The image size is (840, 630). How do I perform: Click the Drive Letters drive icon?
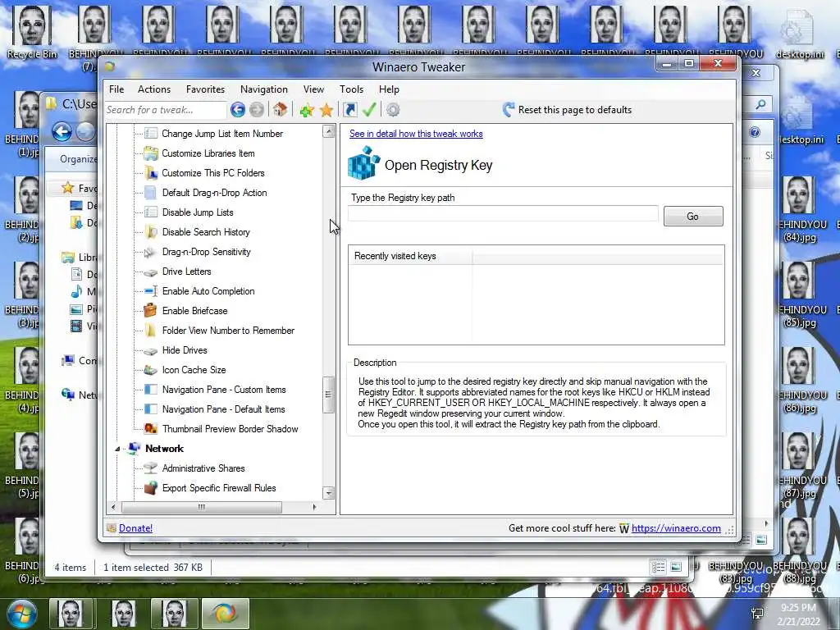tap(151, 272)
